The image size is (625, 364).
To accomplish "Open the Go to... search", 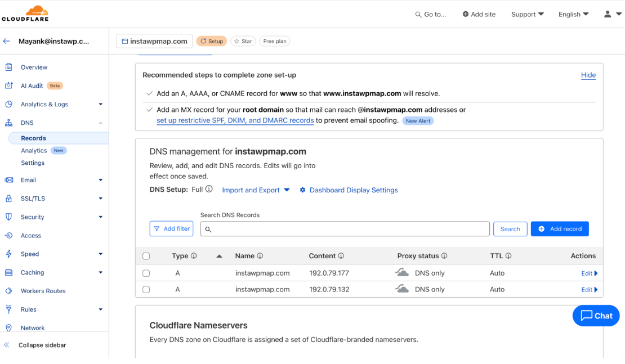I will tap(431, 14).
